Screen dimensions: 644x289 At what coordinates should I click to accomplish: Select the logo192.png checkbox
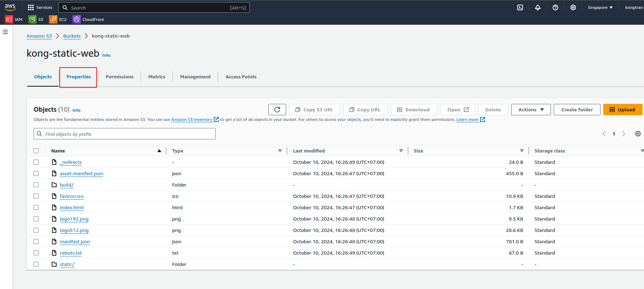[36, 219]
